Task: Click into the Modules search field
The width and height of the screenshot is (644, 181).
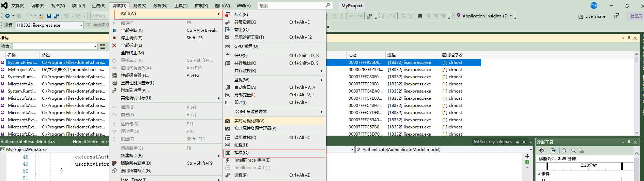Action: click(x=53, y=46)
